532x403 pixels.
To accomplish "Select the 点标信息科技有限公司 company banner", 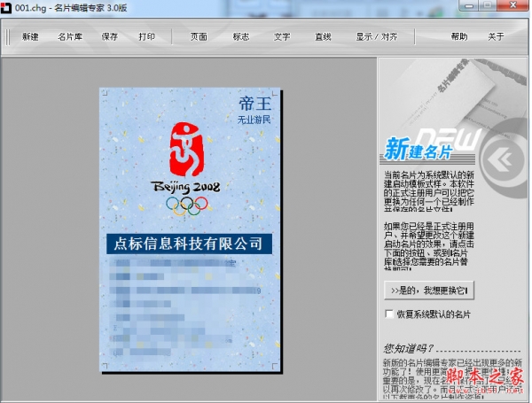I will pyautogui.click(x=190, y=244).
